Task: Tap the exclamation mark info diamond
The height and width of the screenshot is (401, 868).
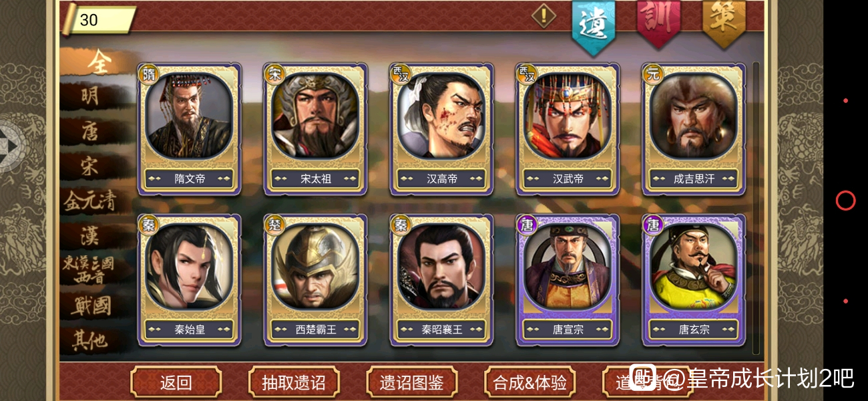Action: point(544,16)
